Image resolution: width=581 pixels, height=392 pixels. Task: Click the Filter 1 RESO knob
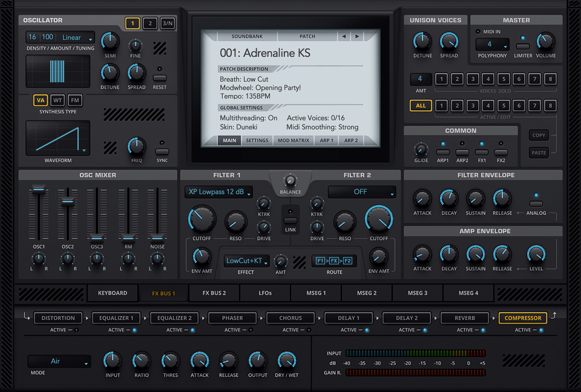(x=235, y=222)
